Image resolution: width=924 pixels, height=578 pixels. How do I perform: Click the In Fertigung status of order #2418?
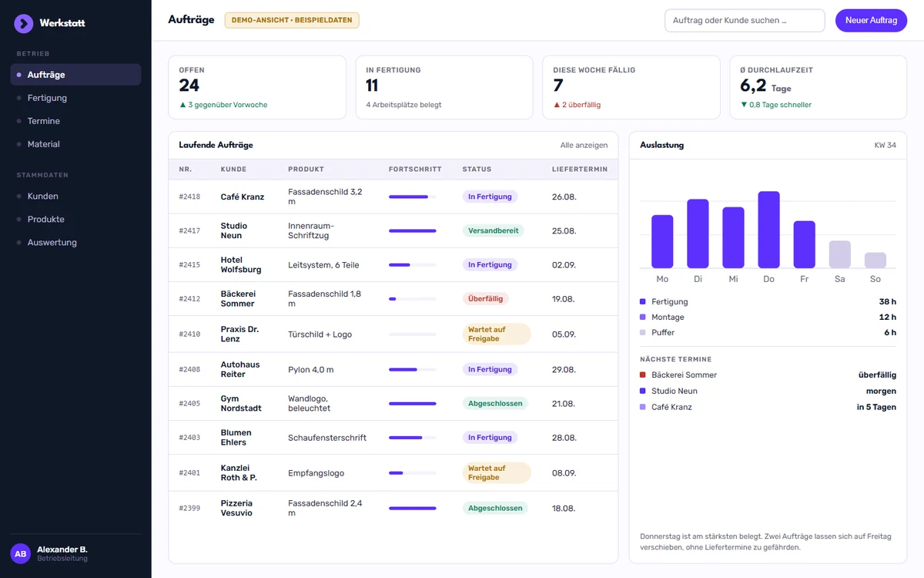tap(490, 197)
